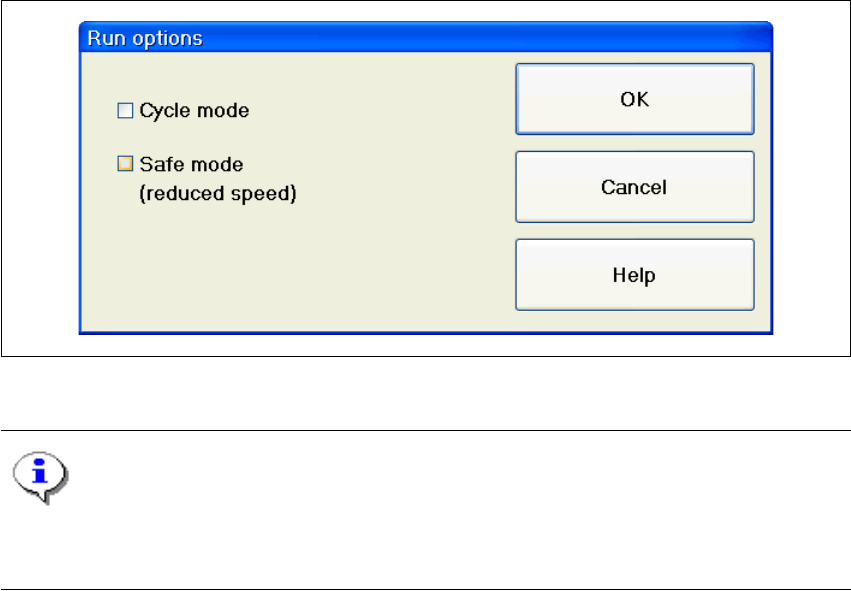851x591 pixels.
Task: Turn on reduced speed Safe mode
Action: (x=125, y=163)
